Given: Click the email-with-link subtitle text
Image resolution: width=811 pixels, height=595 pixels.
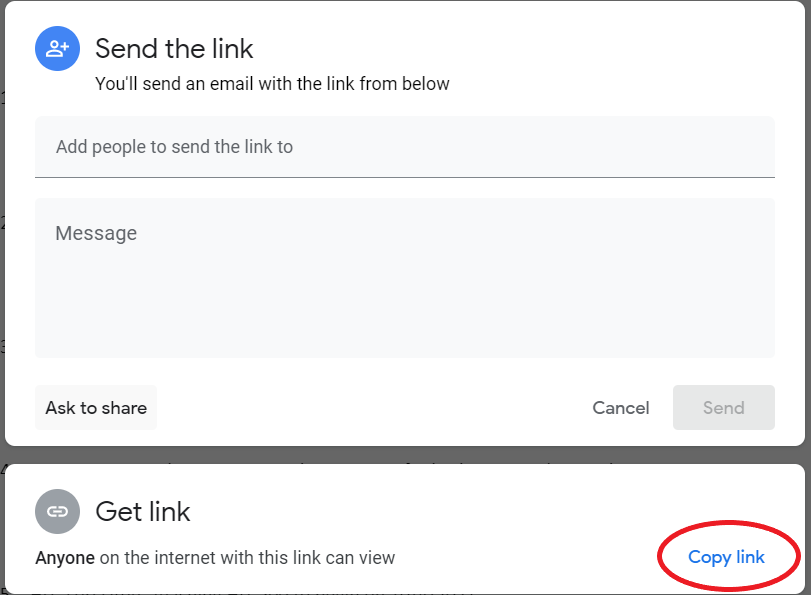Looking at the screenshot, I should coord(272,84).
